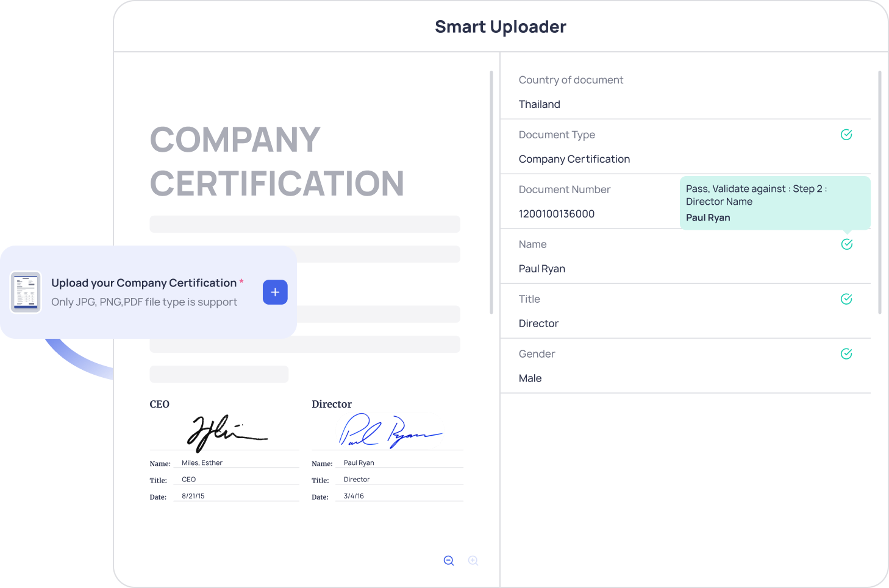Click the Title value Director

coord(538,324)
